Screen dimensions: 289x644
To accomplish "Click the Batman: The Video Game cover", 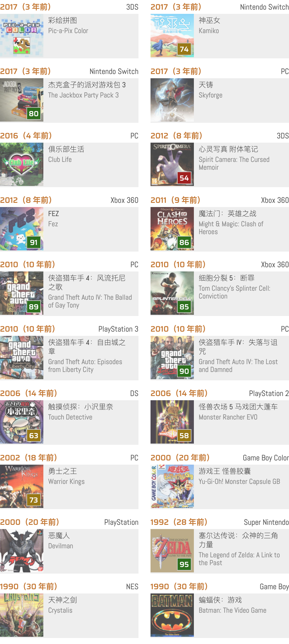I will (172, 615).
